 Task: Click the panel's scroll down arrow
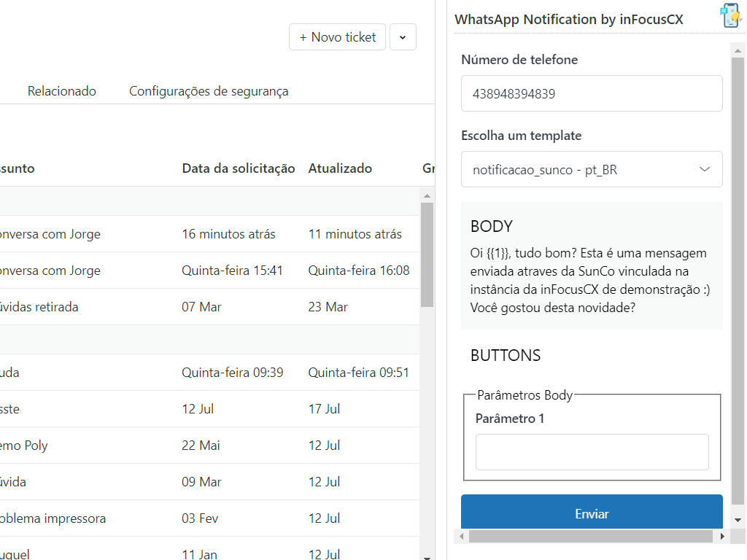(738, 519)
